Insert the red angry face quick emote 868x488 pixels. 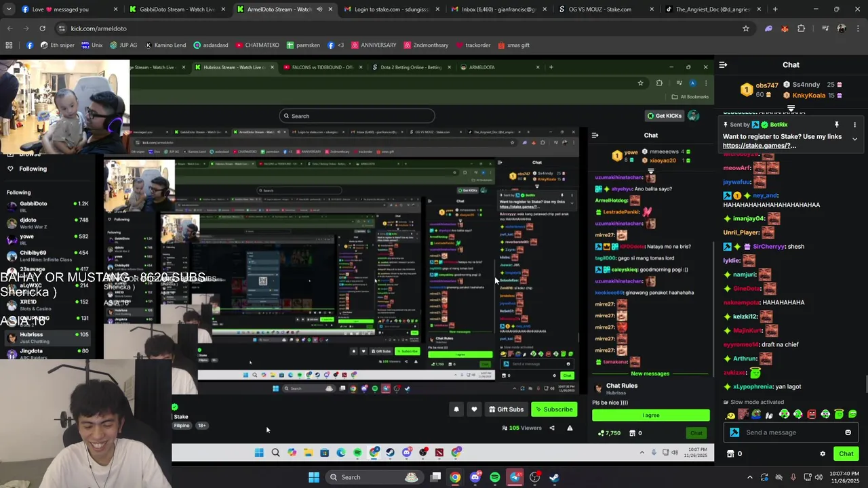click(x=812, y=414)
